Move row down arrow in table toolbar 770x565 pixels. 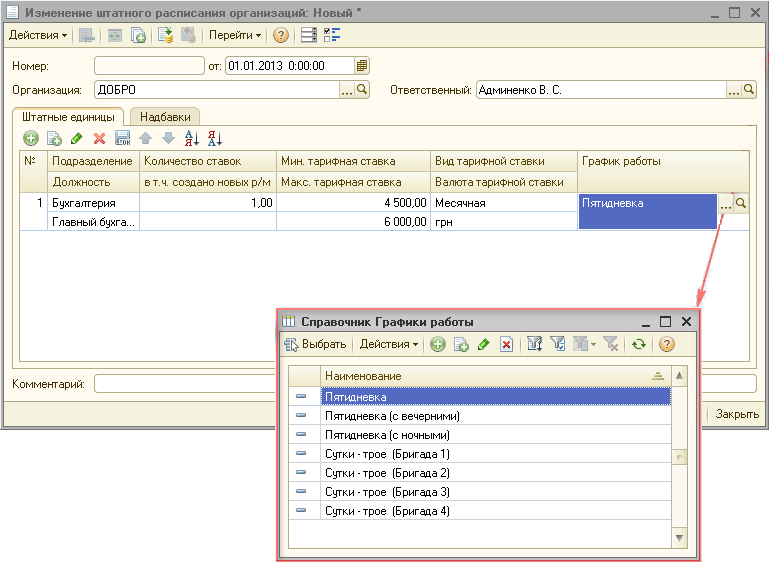point(168,138)
